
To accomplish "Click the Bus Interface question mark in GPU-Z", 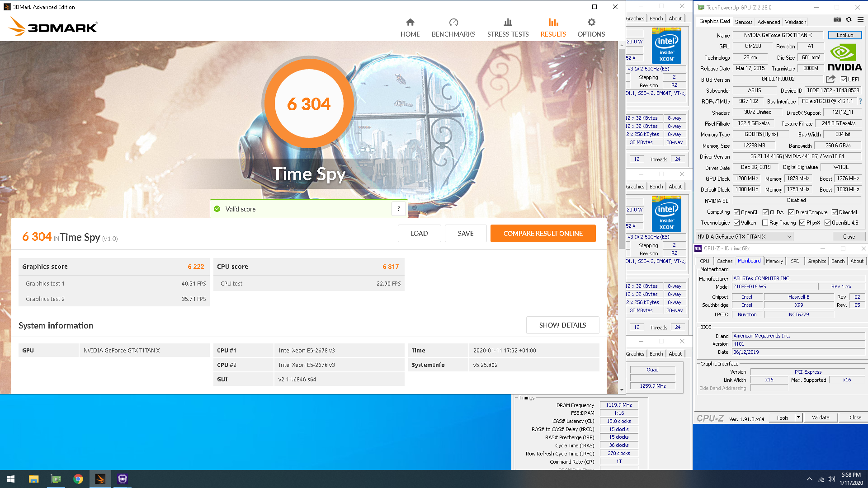I will [x=860, y=101].
